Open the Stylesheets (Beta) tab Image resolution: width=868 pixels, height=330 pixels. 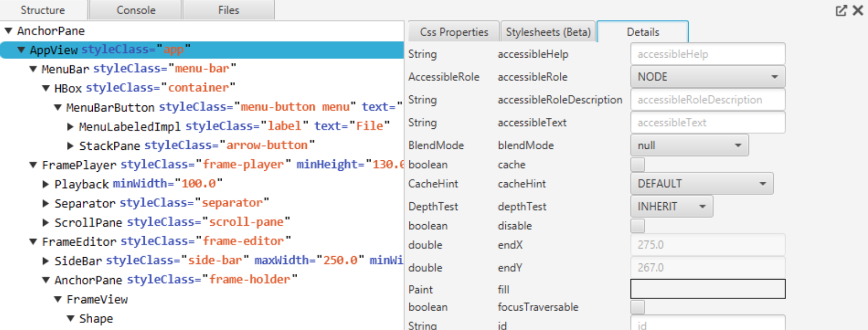tap(548, 32)
